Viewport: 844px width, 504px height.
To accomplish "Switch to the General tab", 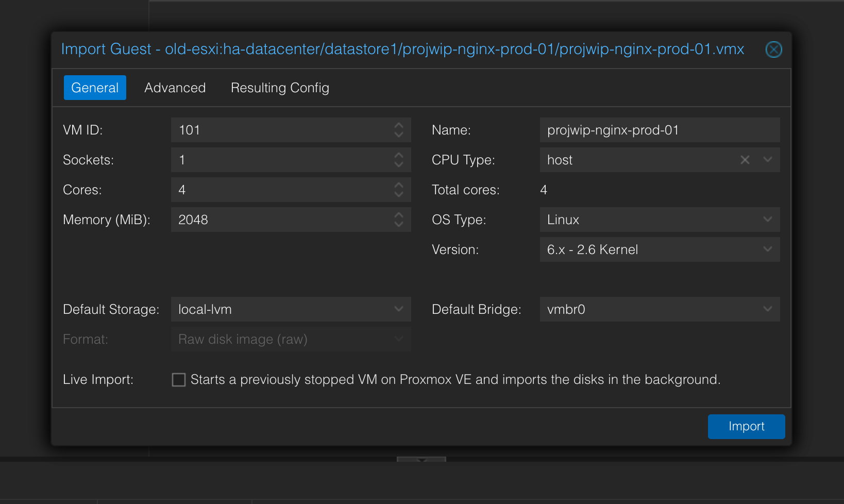I will pyautogui.click(x=95, y=88).
